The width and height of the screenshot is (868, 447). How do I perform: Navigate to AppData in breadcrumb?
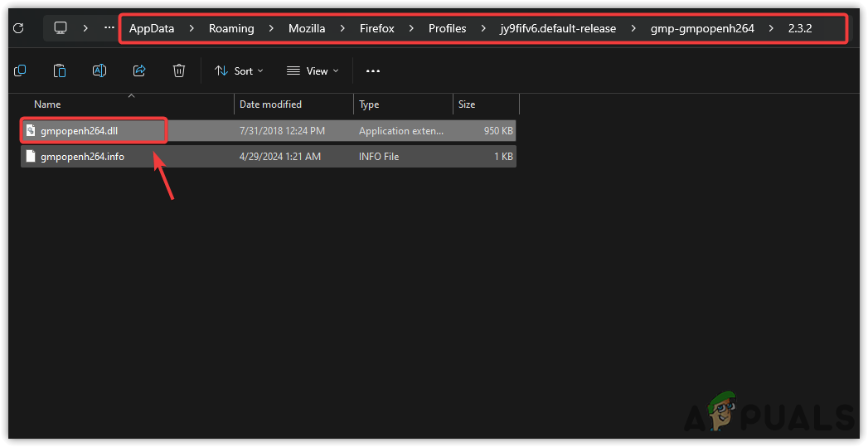point(152,28)
